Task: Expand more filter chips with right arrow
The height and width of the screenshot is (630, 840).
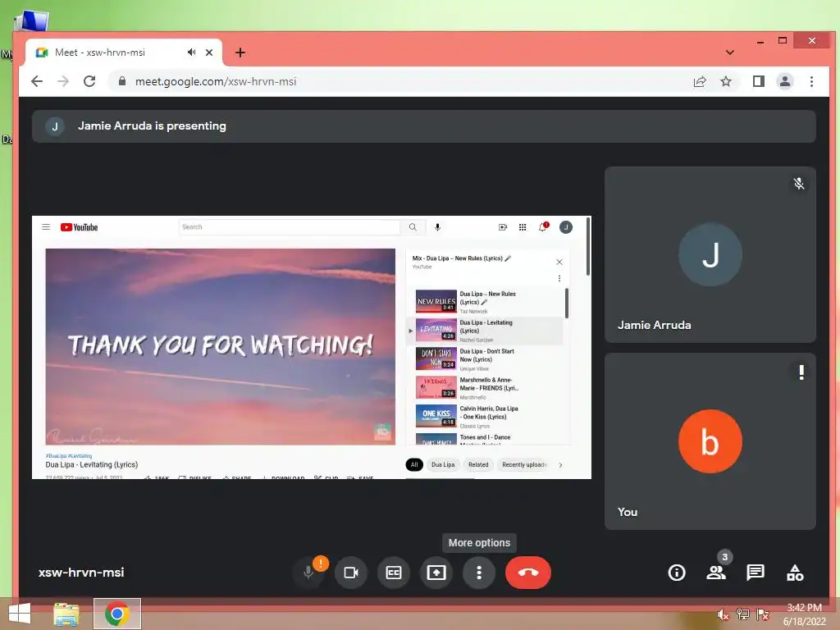Action: click(560, 464)
